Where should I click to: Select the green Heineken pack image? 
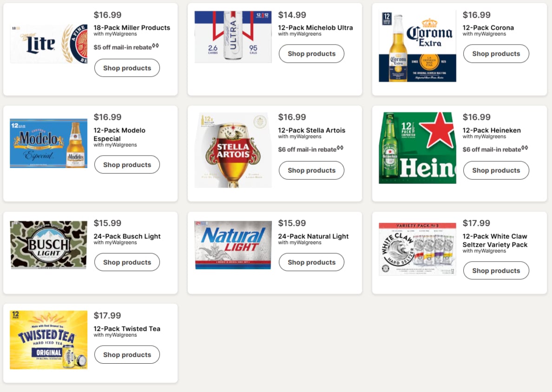[417, 148]
